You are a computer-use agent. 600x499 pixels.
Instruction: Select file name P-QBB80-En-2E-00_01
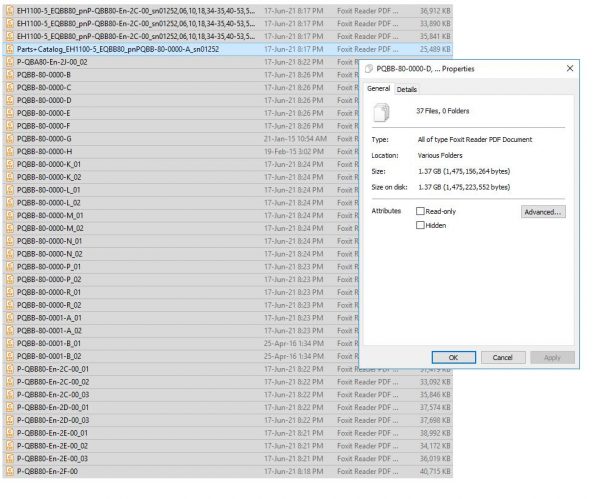coord(52,433)
